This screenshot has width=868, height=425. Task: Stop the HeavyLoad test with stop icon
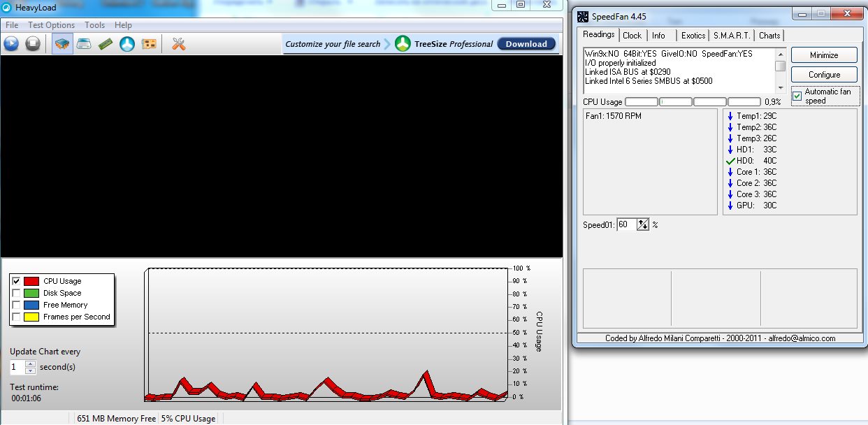point(32,44)
